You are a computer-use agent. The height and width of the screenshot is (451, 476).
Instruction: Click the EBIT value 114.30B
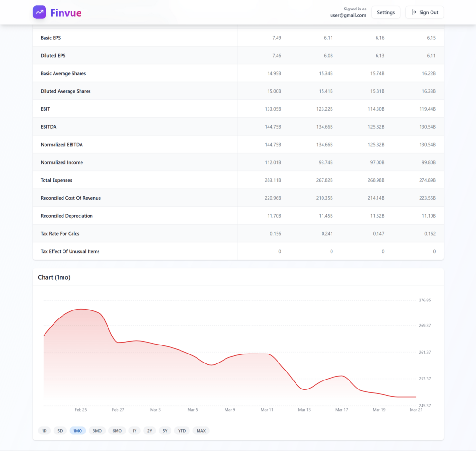click(x=376, y=109)
